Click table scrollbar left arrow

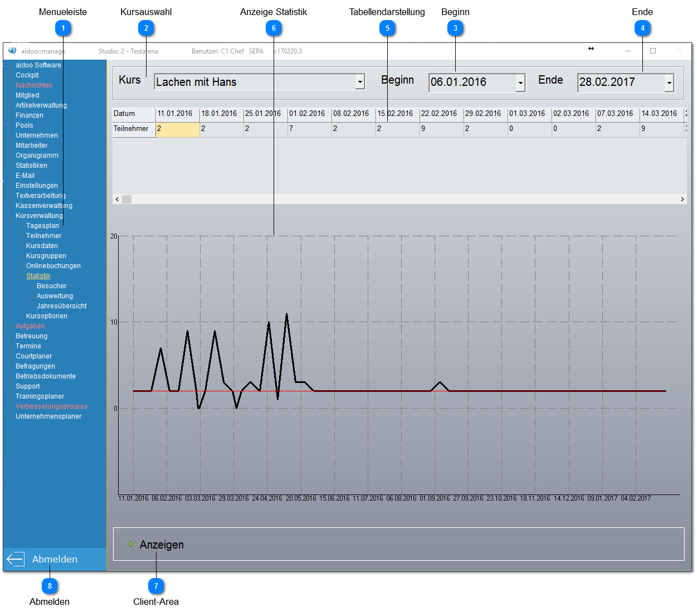[x=117, y=199]
